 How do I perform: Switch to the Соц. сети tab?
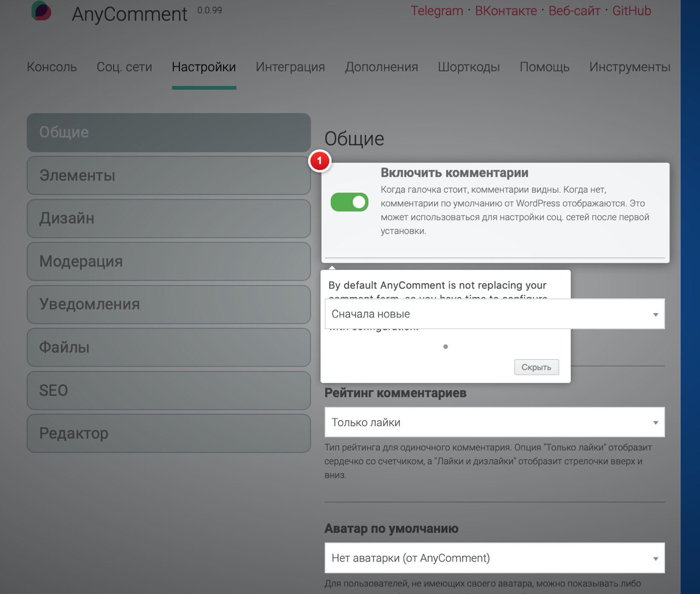[124, 67]
